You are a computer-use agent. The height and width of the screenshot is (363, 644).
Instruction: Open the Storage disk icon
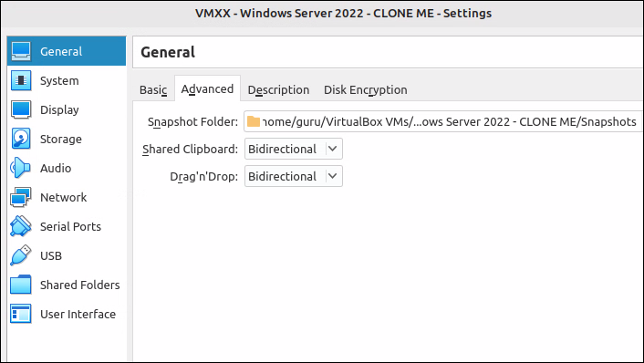21,139
